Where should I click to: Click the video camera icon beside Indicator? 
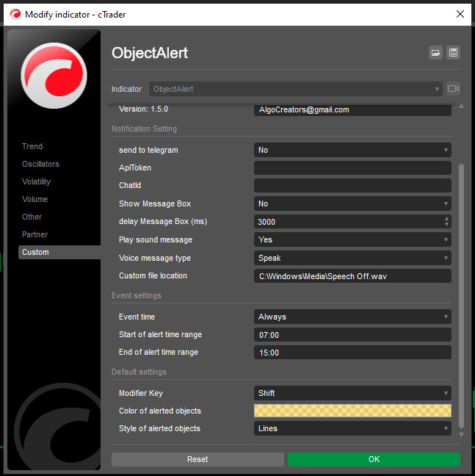click(453, 89)
